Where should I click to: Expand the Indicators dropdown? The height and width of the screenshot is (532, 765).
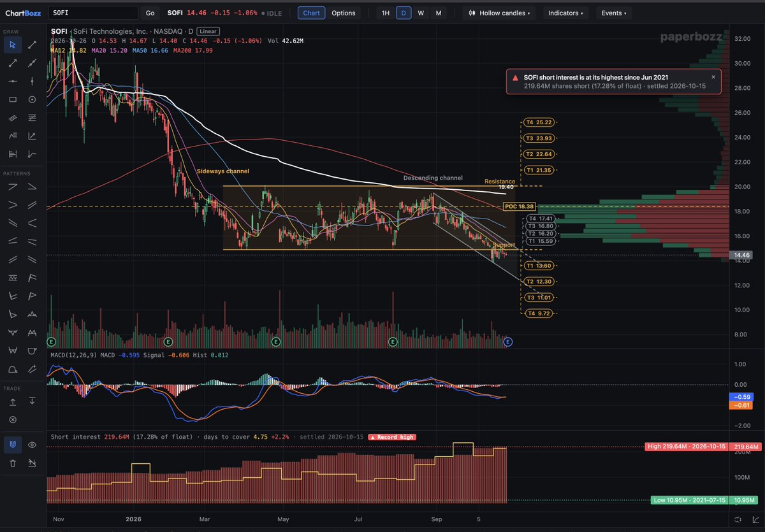pos(566,13)
